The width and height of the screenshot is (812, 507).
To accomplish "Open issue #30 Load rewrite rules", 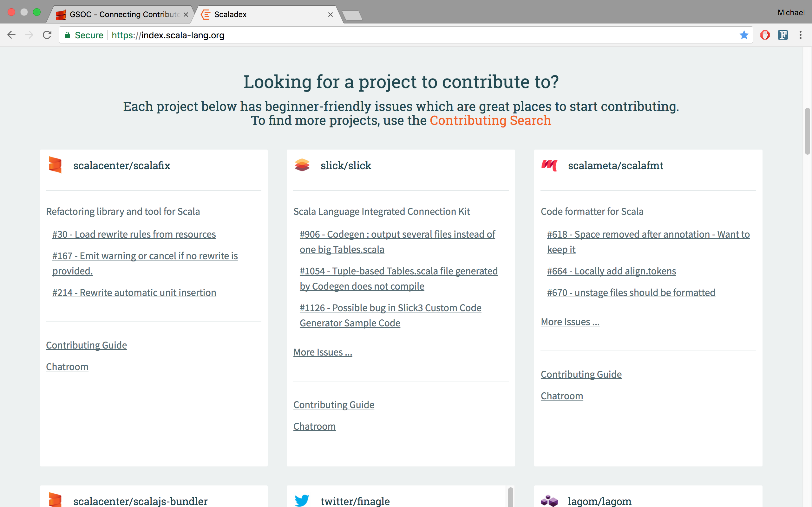I will [134, 234].
